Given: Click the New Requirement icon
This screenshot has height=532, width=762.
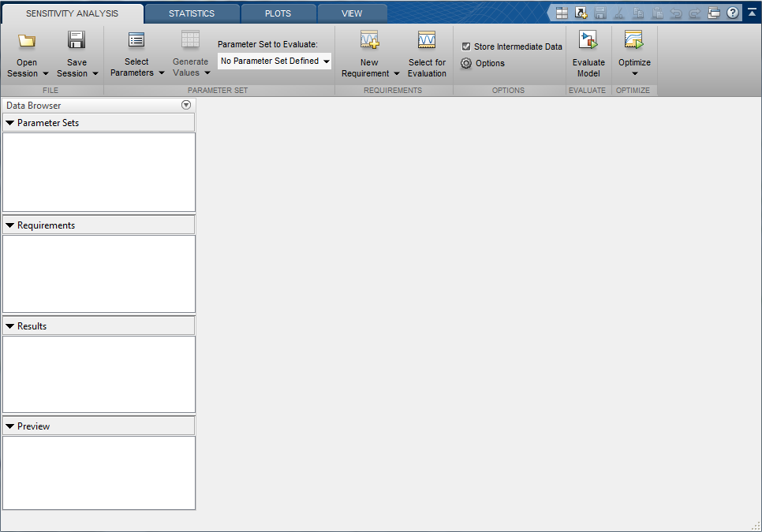Looking at the screenshot, I should pos(369,40).
